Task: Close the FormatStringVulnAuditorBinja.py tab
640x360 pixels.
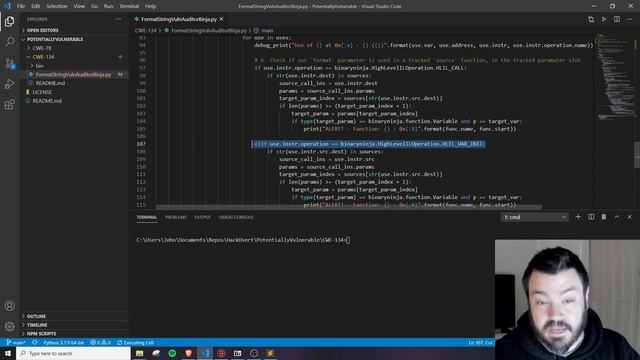Action: [x=222, y=19]
